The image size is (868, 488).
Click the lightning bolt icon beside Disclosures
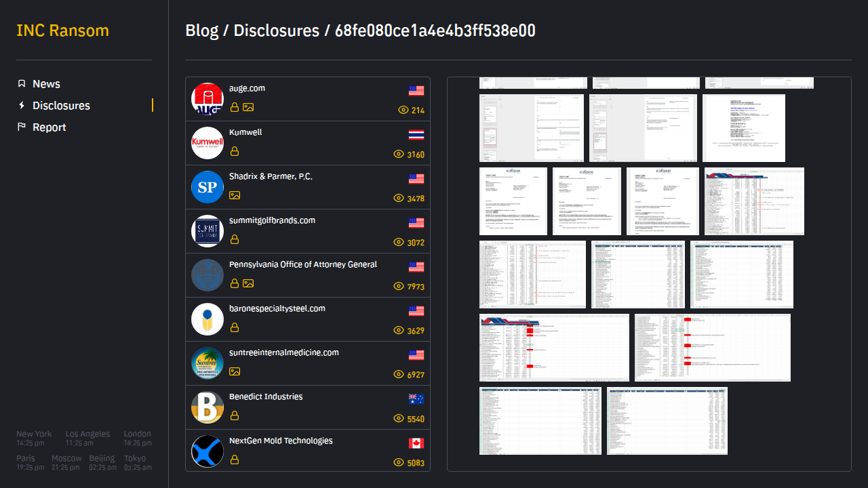pos(22,106)
